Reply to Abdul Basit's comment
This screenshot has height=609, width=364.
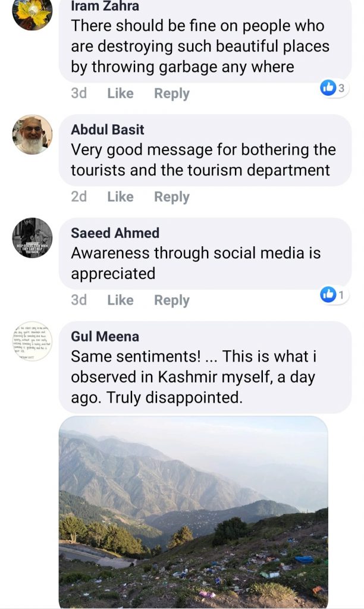(172, 197)
